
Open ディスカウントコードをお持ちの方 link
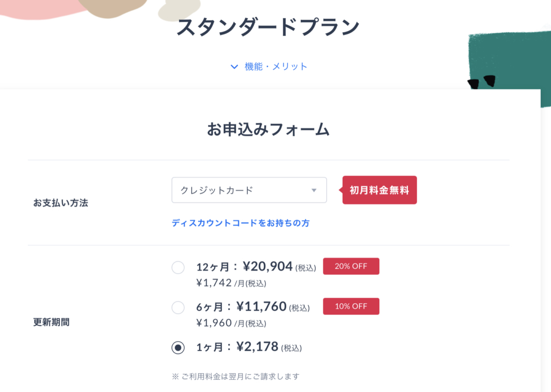241,223
